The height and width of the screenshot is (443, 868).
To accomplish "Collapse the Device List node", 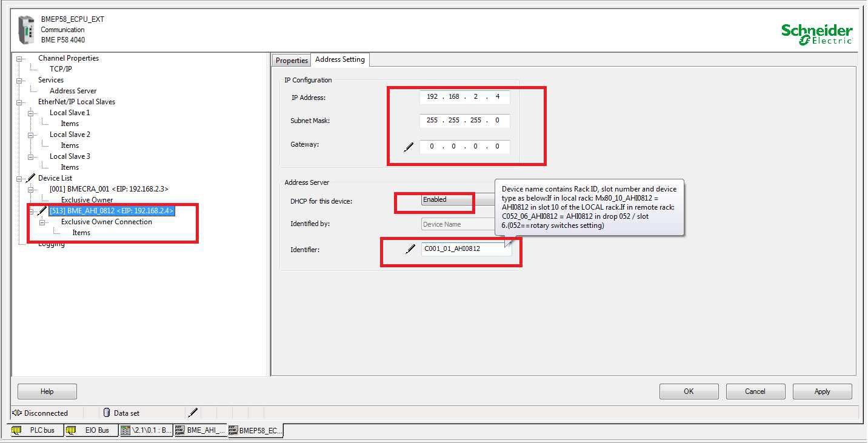I will click(x=19, y=179).
